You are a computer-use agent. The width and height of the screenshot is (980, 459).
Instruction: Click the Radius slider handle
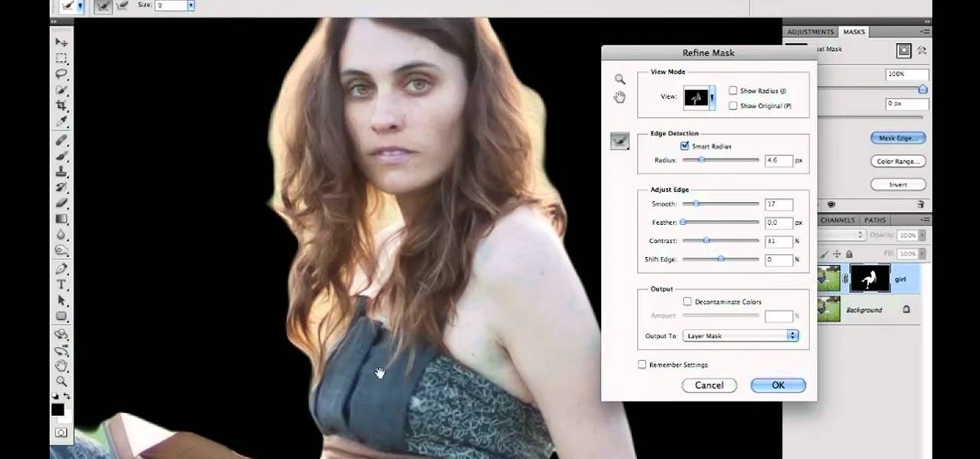tap(701, 160)
